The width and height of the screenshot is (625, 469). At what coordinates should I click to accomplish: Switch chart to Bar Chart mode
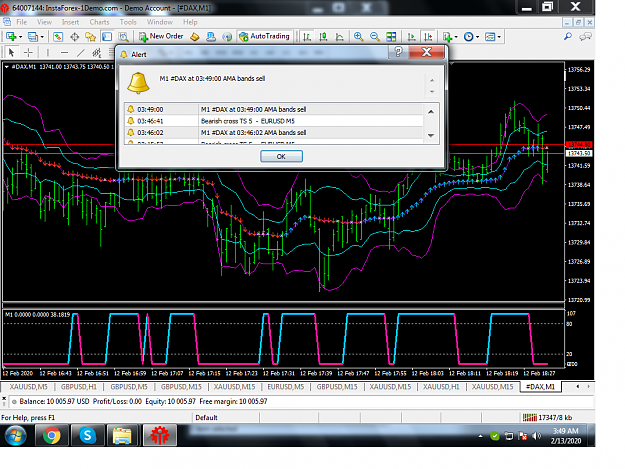point(307,37)
